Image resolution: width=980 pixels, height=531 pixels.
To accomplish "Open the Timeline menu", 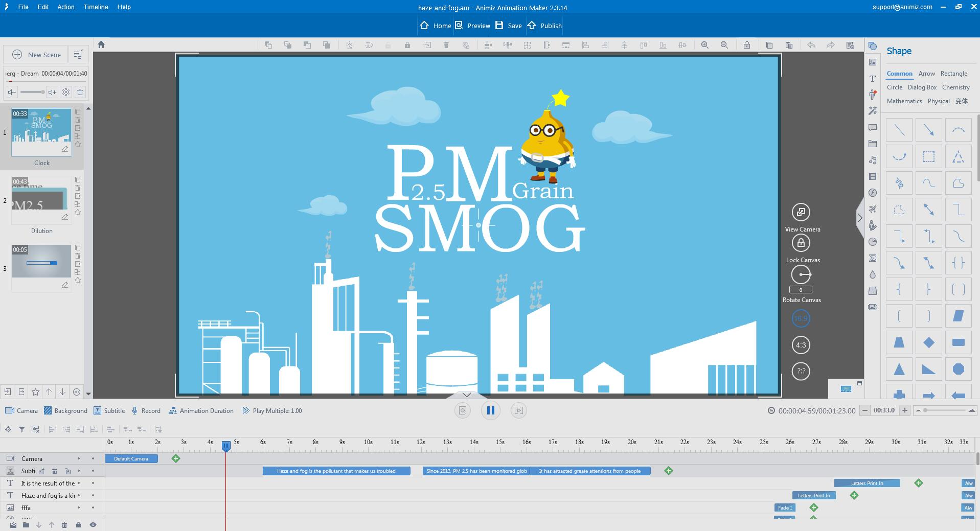I will coord(96,7).
